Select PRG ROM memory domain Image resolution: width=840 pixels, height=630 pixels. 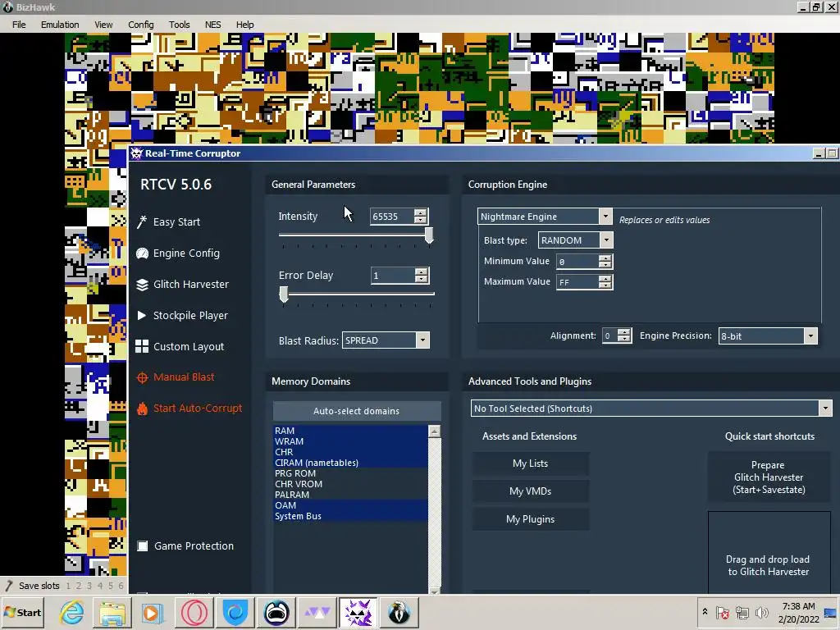350,473
